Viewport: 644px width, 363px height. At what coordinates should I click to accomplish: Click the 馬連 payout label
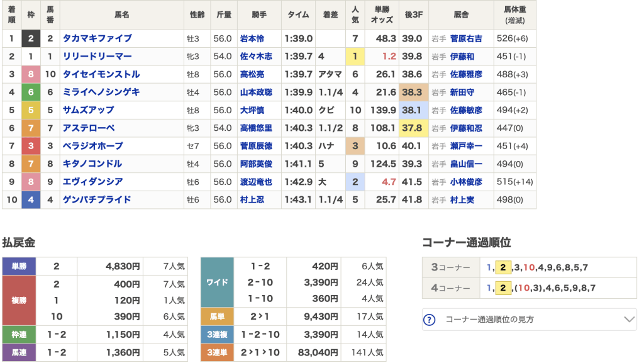[19, 352]
